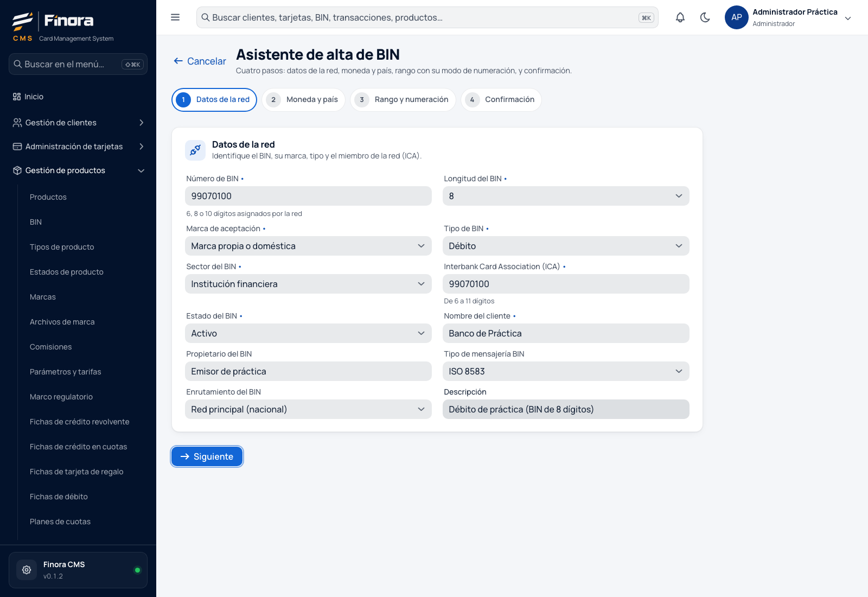Select step 1 Datos de la red
This screenshot has width=868, height=597.
click(214, 100)
